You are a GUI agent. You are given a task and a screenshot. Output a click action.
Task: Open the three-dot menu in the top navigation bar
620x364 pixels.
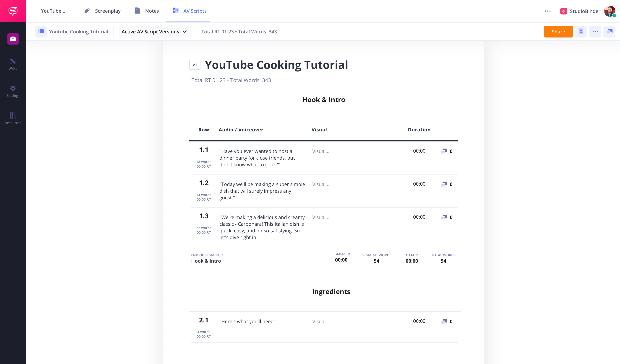click(547, 11)
